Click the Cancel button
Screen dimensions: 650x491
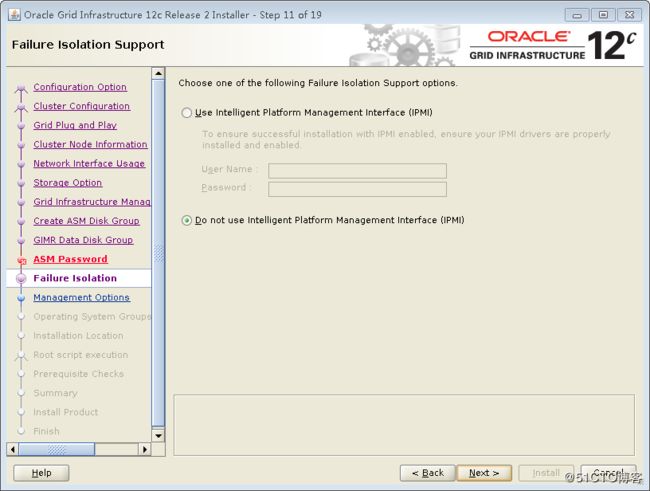tap(608, 473)
